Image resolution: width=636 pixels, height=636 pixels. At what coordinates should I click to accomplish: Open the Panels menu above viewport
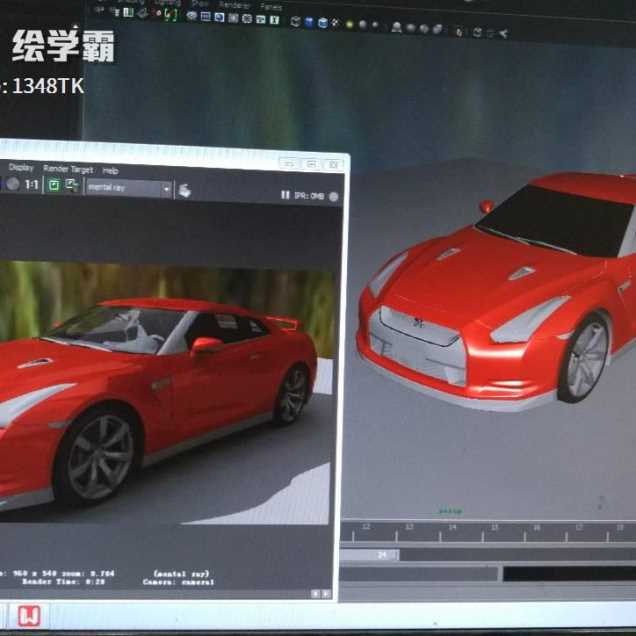271,7
